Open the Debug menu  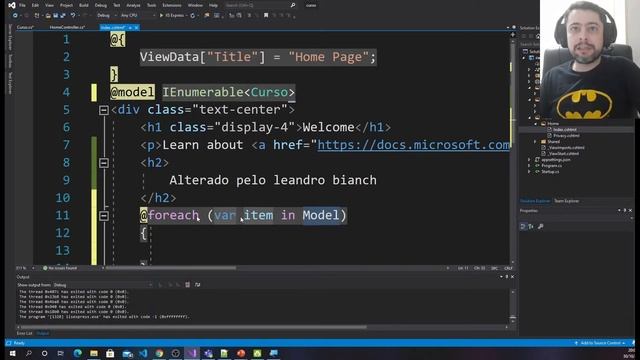coord(100,5)
